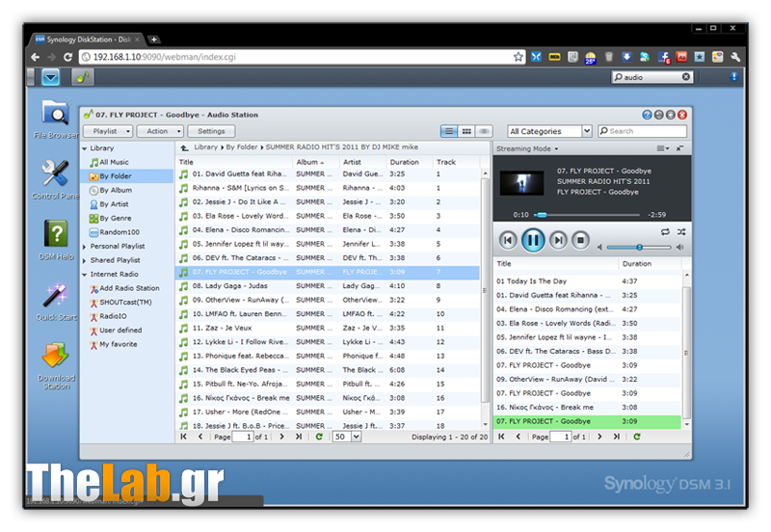Screen dimensions: 771x532
Task: Refresh the song list
Action: point(319,437)
